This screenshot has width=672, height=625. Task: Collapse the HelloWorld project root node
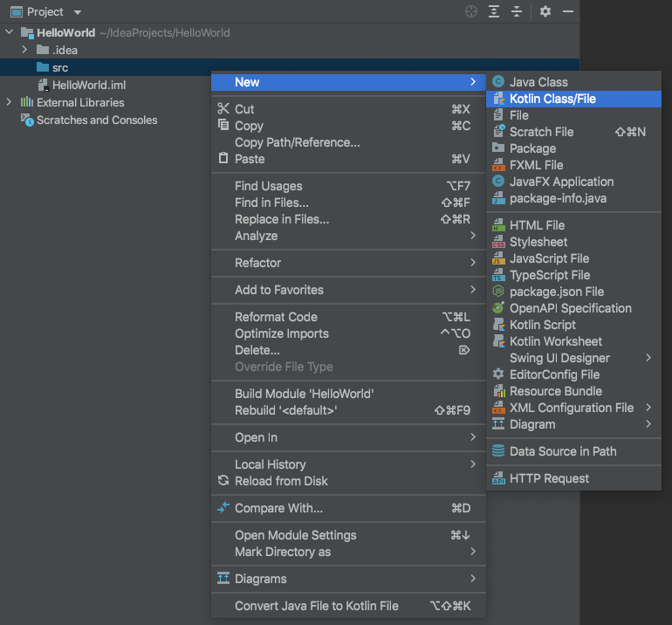tap(10, 32)
